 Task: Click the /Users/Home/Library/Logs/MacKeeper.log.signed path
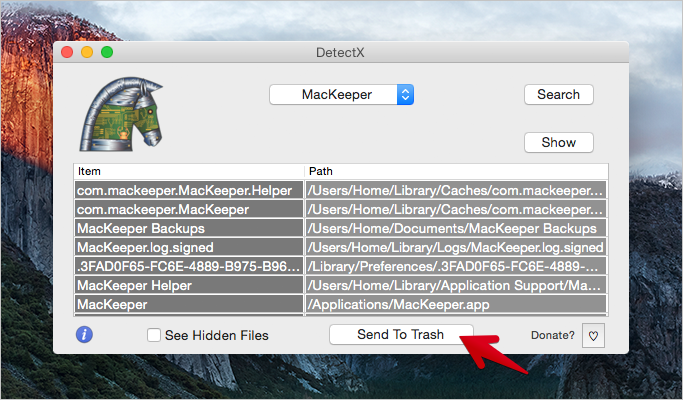(x=456, y=247)
